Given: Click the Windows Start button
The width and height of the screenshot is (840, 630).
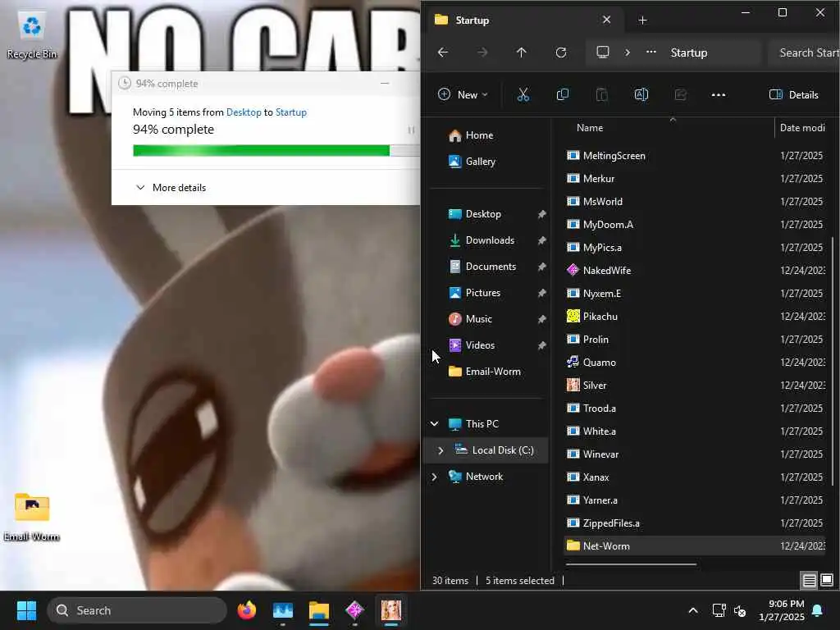Looking at the screenshot, I should click(x=26, y=610).
